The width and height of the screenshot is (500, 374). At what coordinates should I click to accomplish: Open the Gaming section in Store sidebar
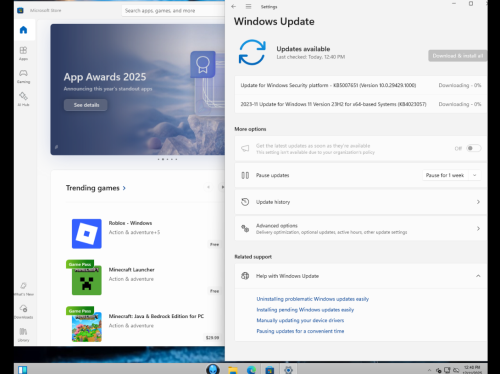point(23,76)
